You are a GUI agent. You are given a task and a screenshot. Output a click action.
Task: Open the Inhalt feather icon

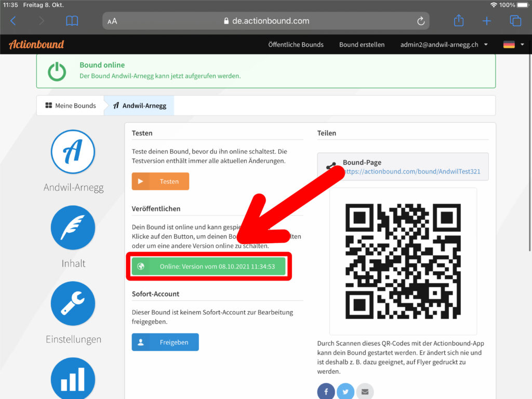[x=73, y=228]
